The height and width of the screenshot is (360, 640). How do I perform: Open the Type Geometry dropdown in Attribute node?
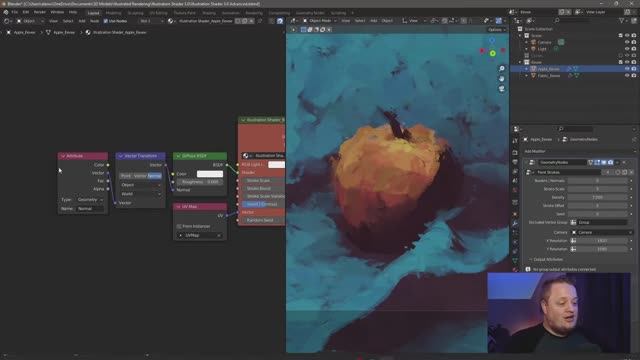tap(90, 200)
